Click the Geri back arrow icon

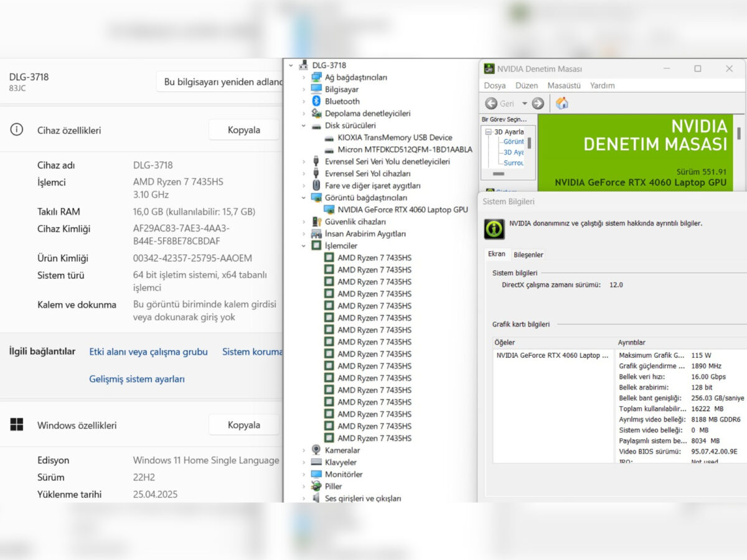(491, 103)
